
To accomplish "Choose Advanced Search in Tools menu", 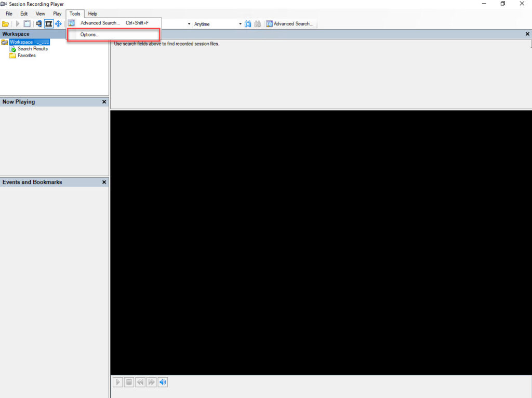I will (114, 23).
